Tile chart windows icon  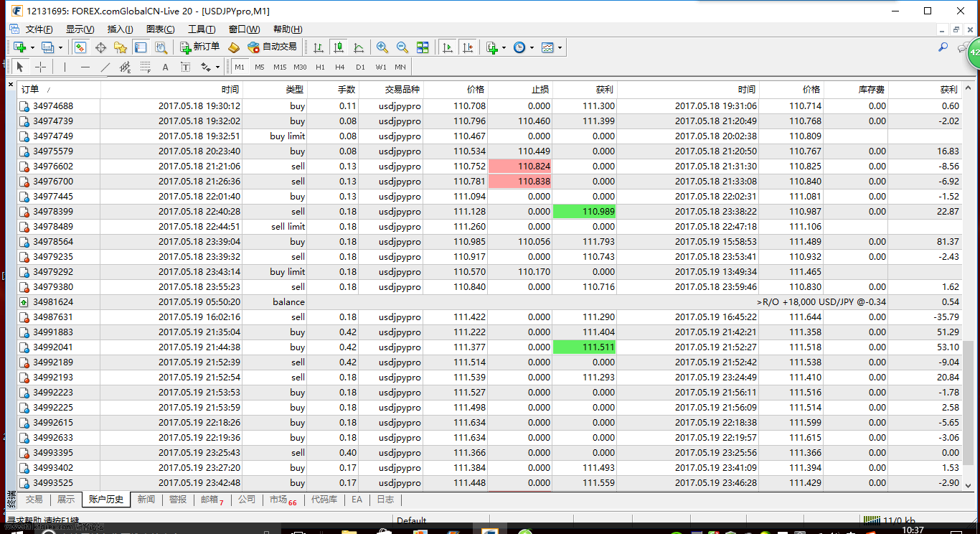coord(423,47)
